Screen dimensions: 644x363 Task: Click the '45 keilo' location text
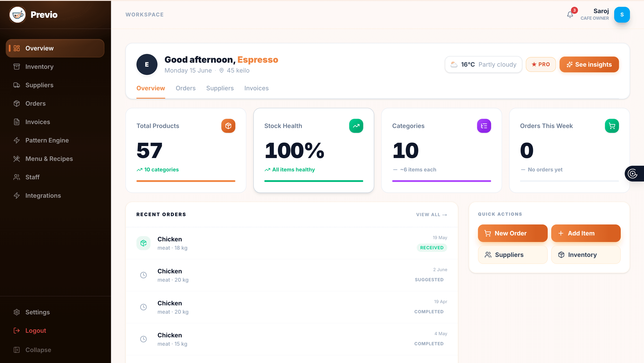pos(238,70)
